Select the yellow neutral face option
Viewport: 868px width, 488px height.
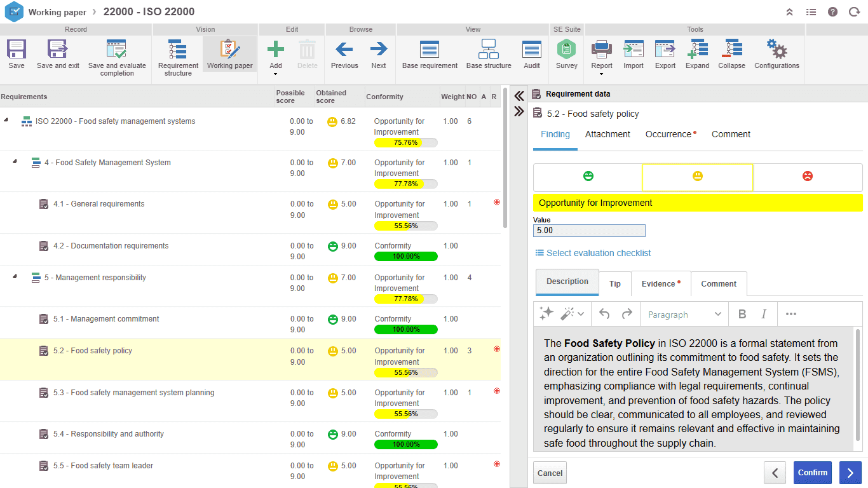698,177
